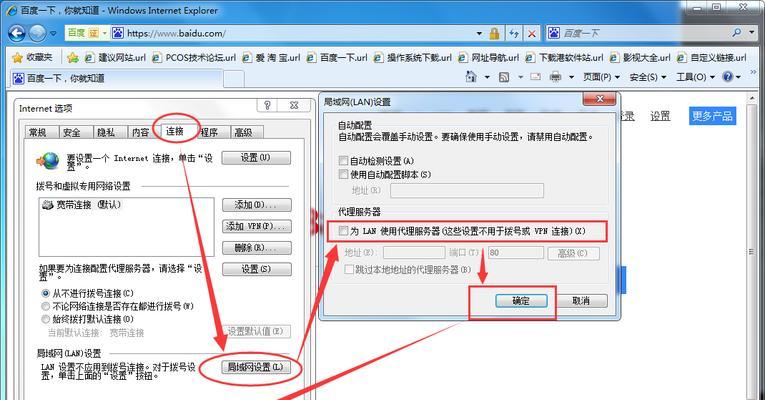Image resolution: width=765 pixels, height=400 pixels.
Task: Open the 操作系统下载.url favorite link
Action: point(412,58)
